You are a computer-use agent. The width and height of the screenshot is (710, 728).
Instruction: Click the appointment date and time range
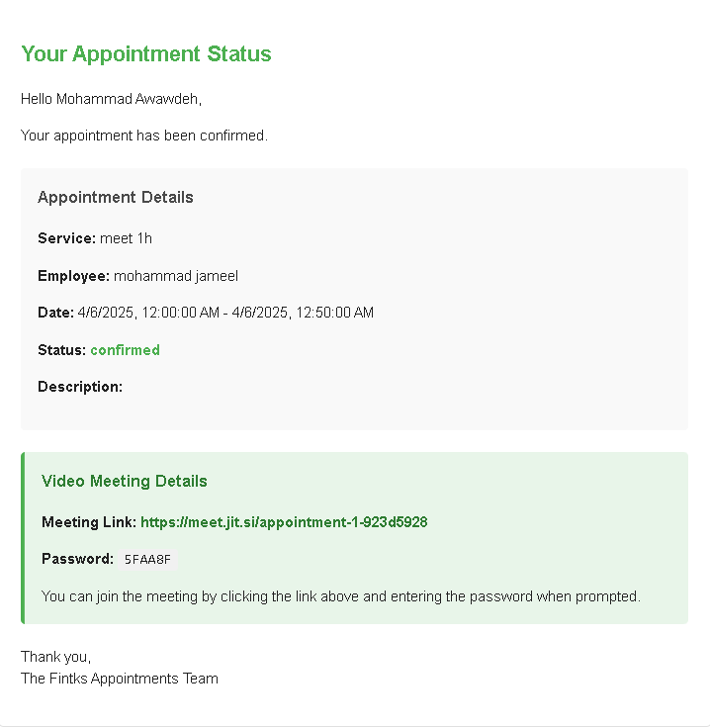[x=225, y=313]
